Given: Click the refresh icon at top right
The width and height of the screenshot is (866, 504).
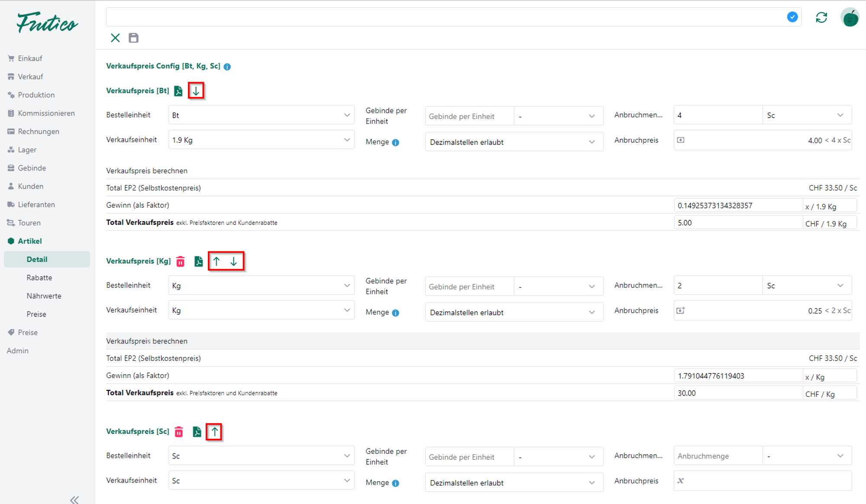Looking at the screenshot, I should coord(821,18).
